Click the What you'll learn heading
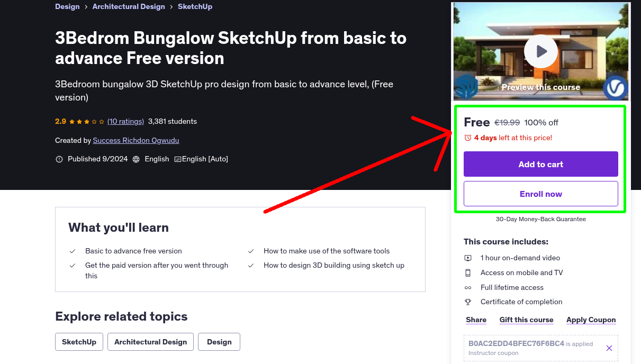This screenshot has height=364, width=641. (119, 228)
